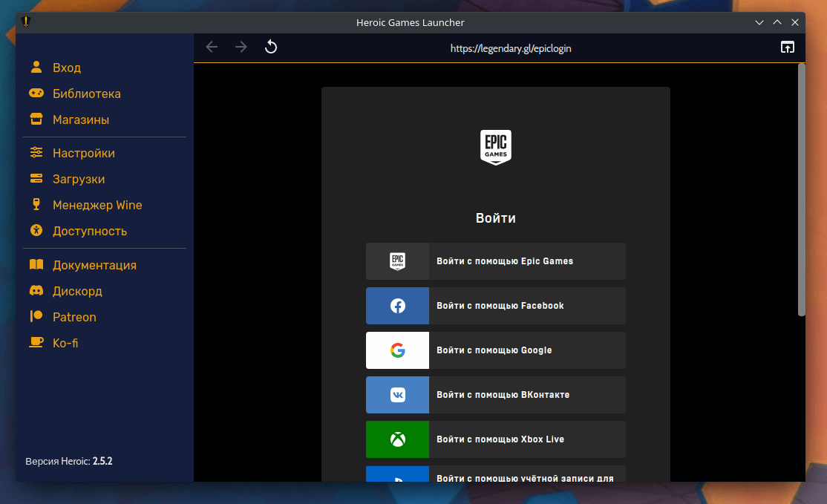Click the Patreon logo icon

[36, 316]
